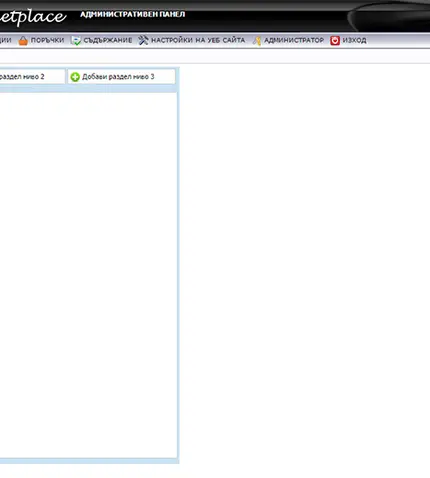The image size is (430, 478).
Task: Click the green plus icon for level 3
Action: (75, 77)
